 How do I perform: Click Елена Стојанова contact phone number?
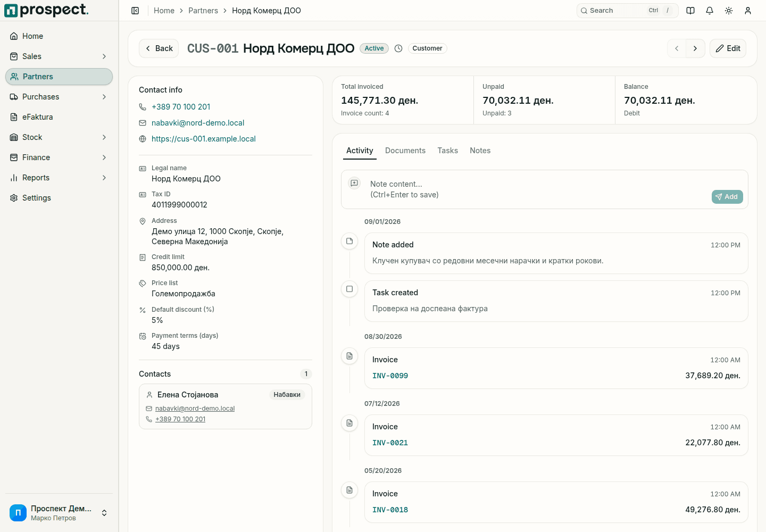(180, 419)
